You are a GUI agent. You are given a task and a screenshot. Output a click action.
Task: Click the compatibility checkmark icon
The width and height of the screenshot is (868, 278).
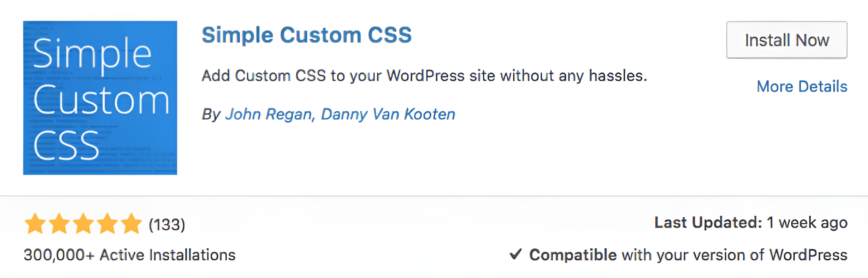(x=516, y=254)
